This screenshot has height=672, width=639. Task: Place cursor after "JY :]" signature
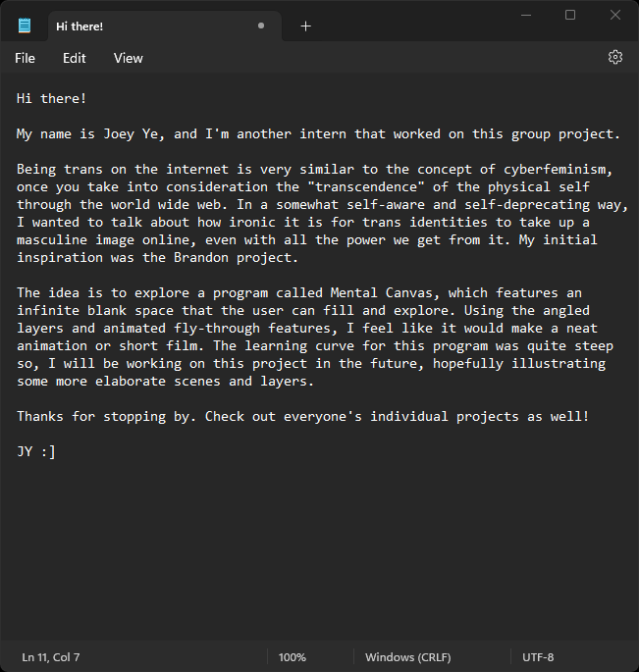[57, 452]
